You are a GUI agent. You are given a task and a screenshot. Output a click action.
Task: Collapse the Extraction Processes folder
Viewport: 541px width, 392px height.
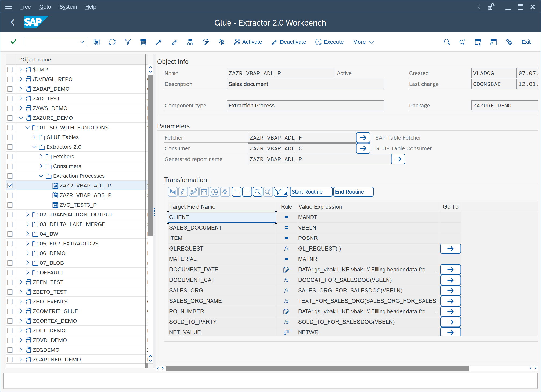(x=41, y=176)
